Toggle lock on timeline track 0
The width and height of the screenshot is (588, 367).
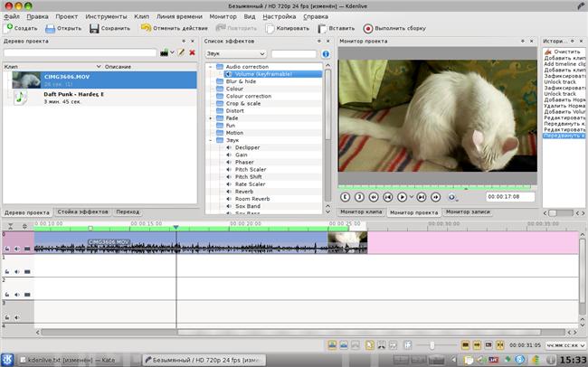click(7, 247)
